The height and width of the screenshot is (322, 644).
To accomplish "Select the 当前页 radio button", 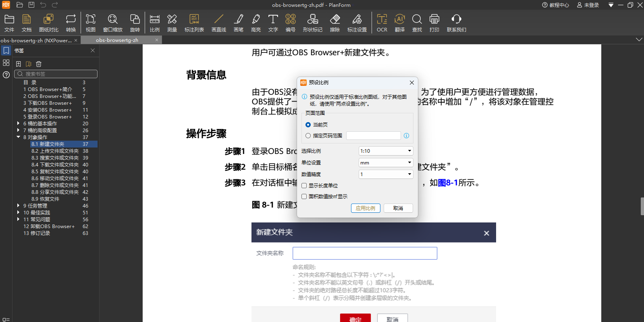I will click(308, 125).
